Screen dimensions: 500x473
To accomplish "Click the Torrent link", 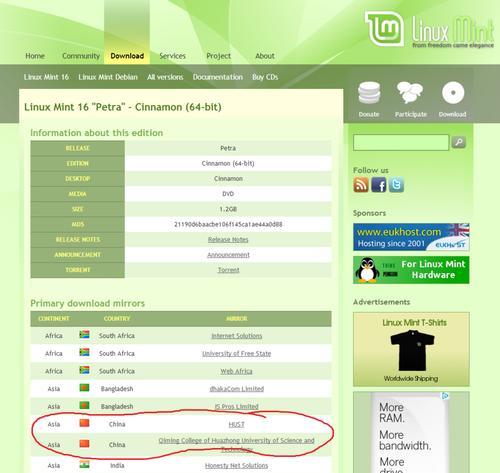I will (x=228, y=270).
